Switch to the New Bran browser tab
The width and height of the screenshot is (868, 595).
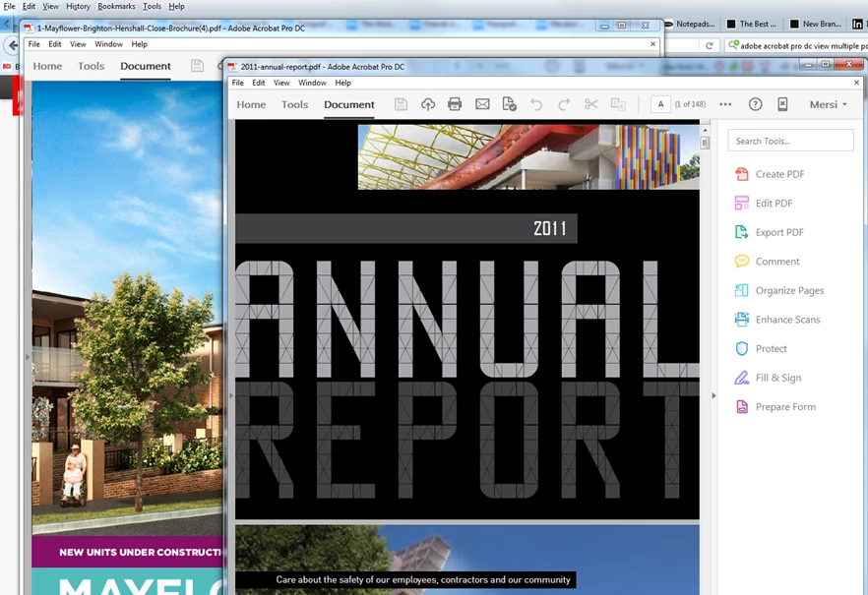point(816,24)
